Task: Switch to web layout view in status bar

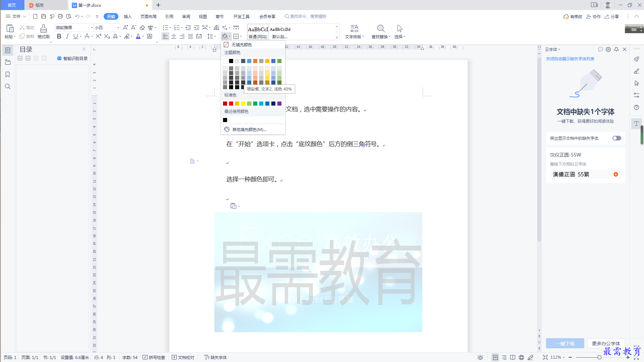Action: (x=521, y=357)
